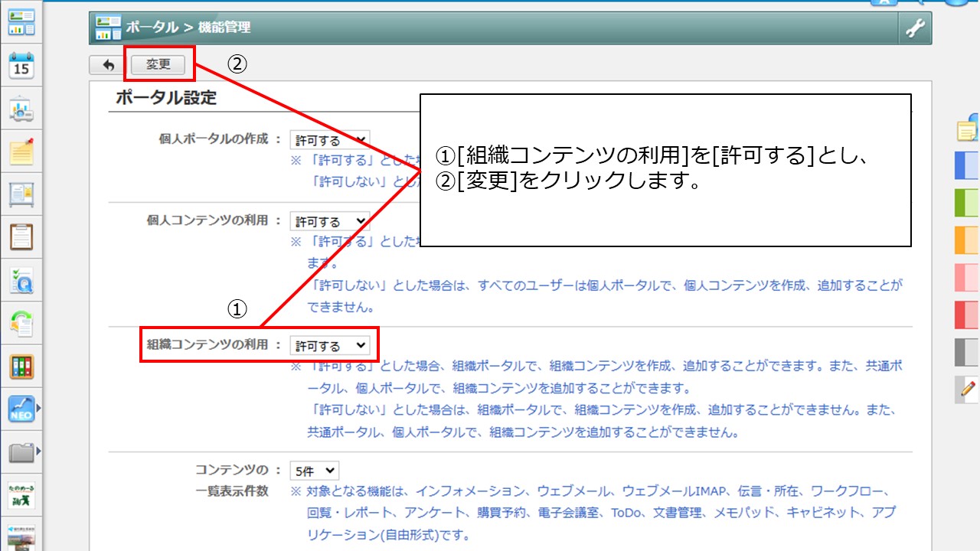Select the red sticky note color
This screenshot has width=980, height=551.
(967, 315)
